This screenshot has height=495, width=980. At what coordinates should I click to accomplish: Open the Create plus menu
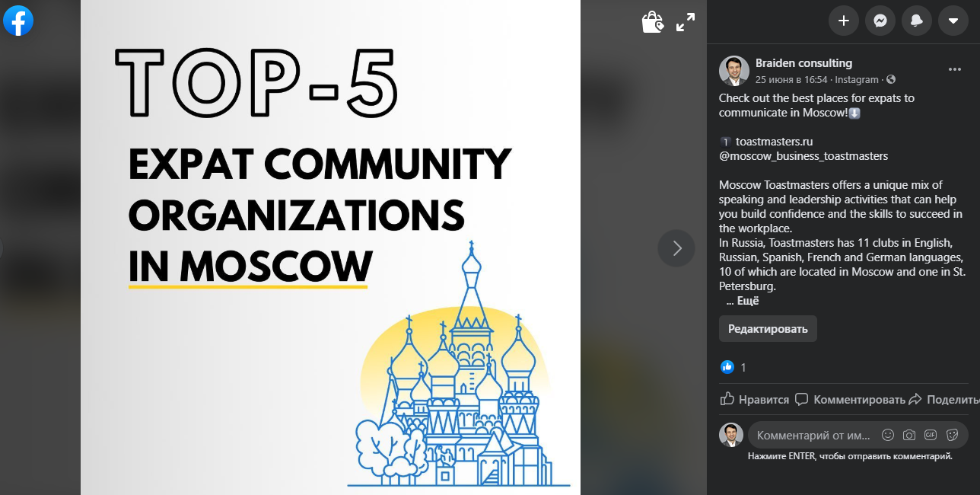click(x=843, y=21)
